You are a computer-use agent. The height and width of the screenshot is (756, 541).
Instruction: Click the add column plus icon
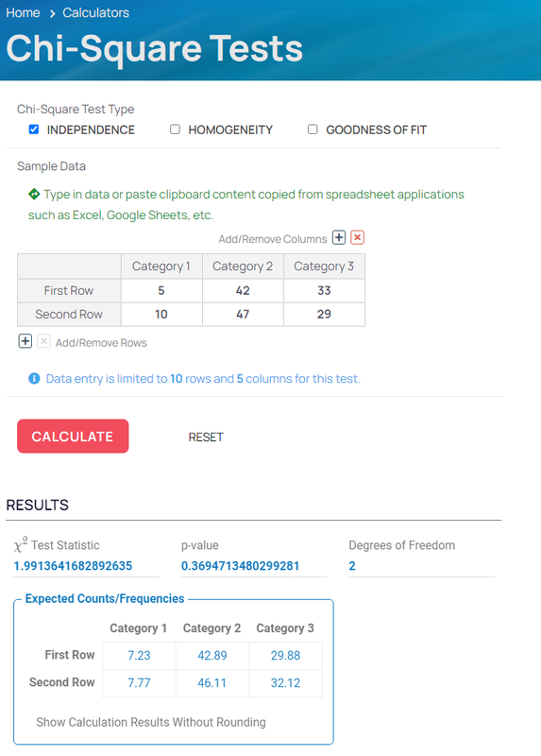click(339, 238)
